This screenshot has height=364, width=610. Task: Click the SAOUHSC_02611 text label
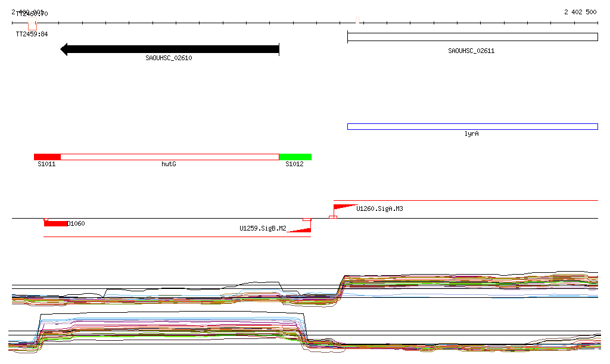[471, 51]
